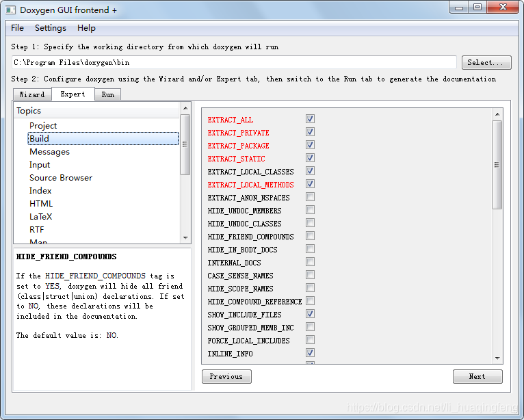Select the LaTeX topic
The image size is (524, 420).
click(x=41, y=217)
